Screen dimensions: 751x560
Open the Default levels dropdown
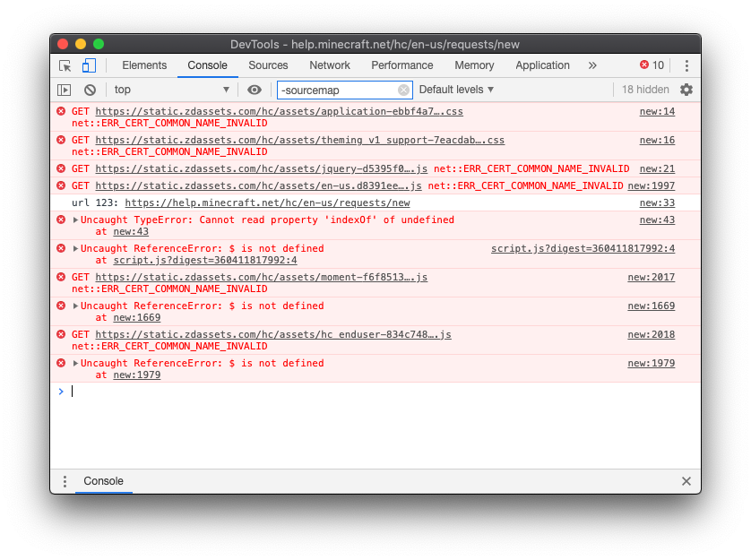pos(456,90)
